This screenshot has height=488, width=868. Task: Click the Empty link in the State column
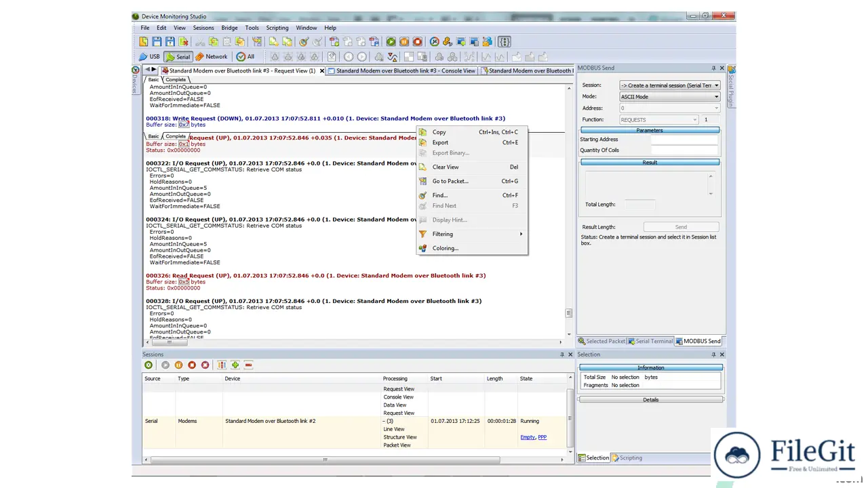pos(528,437)
